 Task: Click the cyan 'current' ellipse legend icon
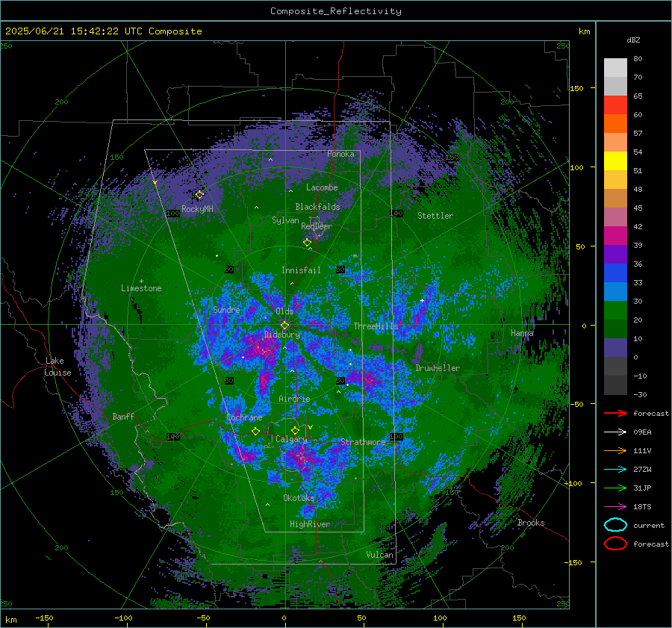[x=615, y=525]
